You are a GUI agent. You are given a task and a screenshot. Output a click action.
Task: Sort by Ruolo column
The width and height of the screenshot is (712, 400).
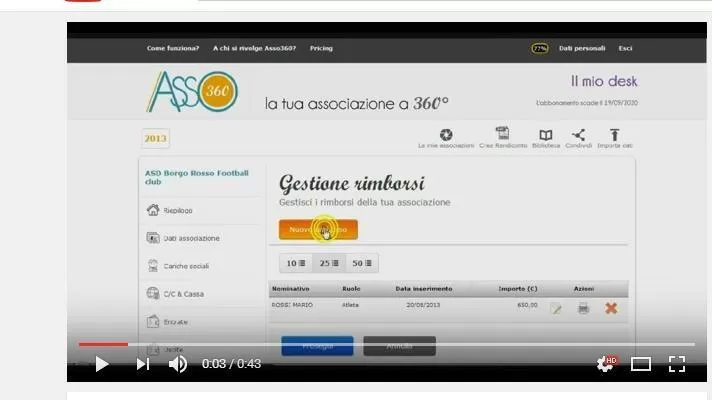click(x=351, y=289)
